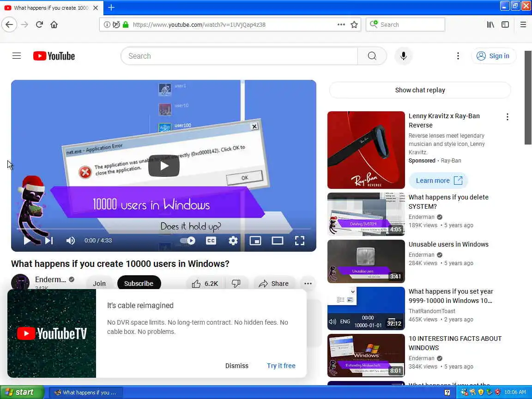Click the ThatRandomToast channel name

pyautogui.click(x=432, y=311)
